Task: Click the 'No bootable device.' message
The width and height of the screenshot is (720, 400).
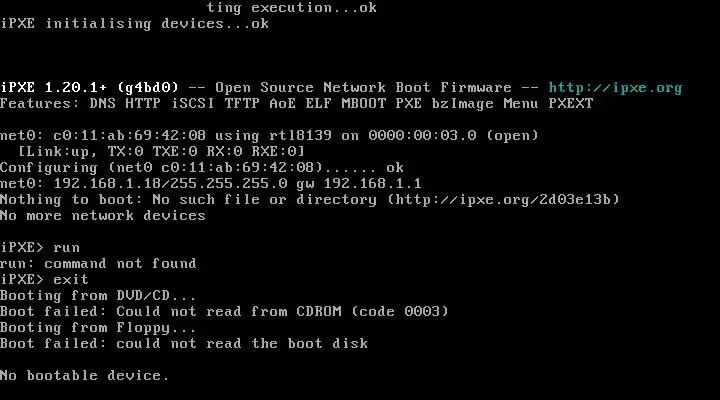Action: [x=85, y=376]
